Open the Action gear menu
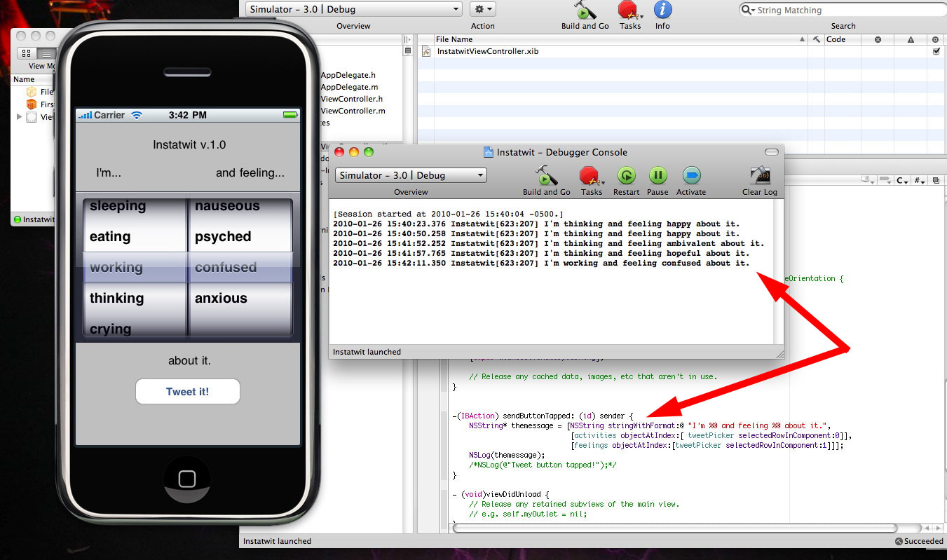Image resolution: width=947 pixels, height=560 pixels. coord(482,9)
